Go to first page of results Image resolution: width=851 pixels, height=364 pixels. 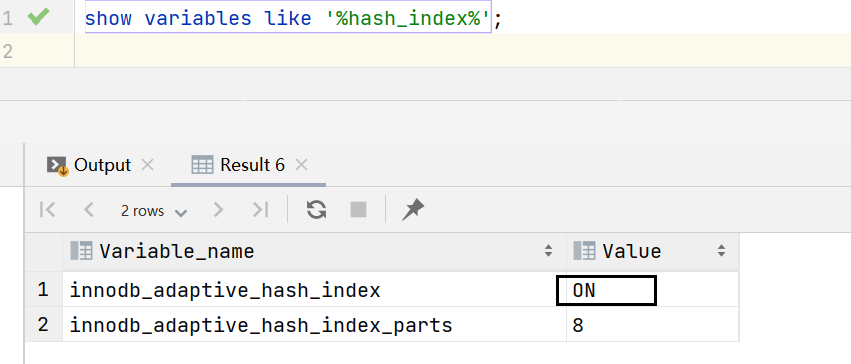click(x=48, y=209)
